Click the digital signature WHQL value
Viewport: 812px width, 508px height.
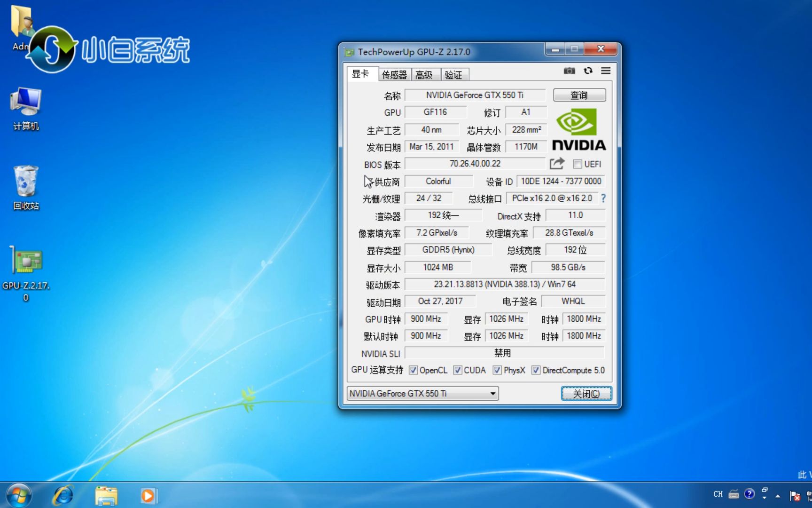pos(573,301)
